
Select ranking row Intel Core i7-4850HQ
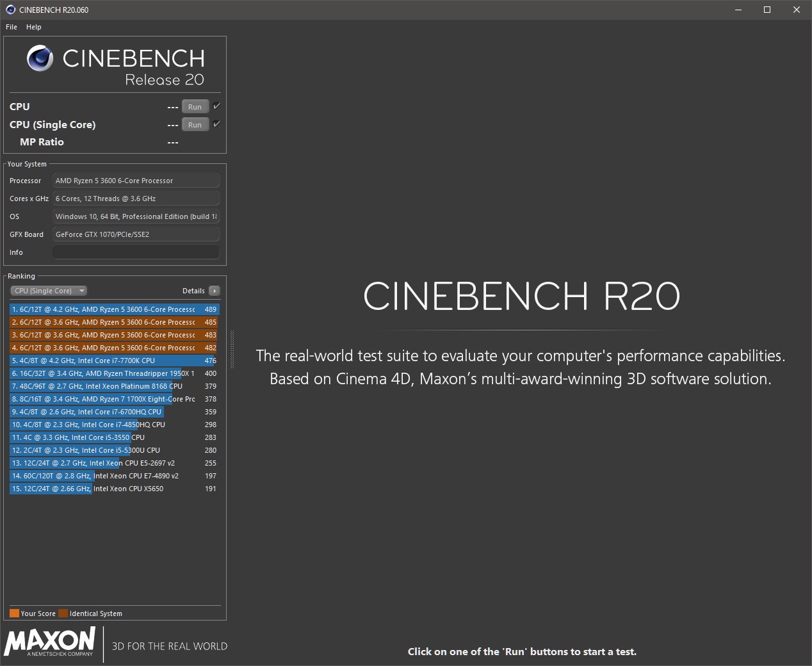115,425
